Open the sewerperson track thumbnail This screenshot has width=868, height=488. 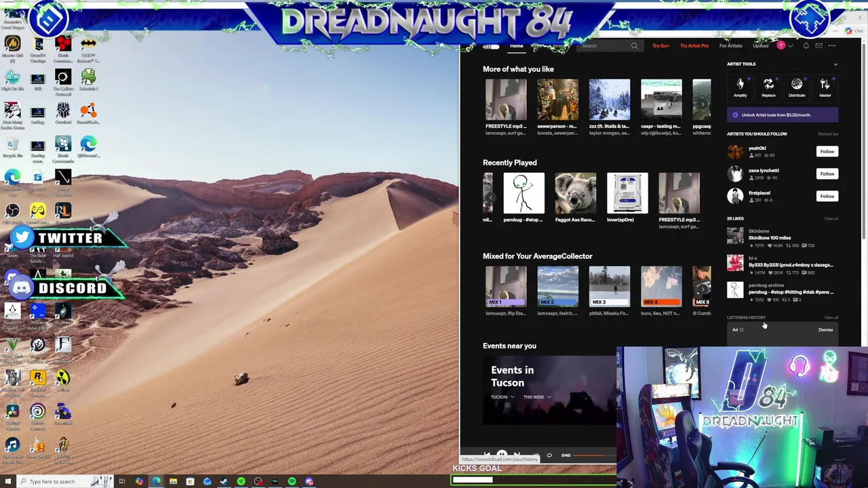[557, 100]
